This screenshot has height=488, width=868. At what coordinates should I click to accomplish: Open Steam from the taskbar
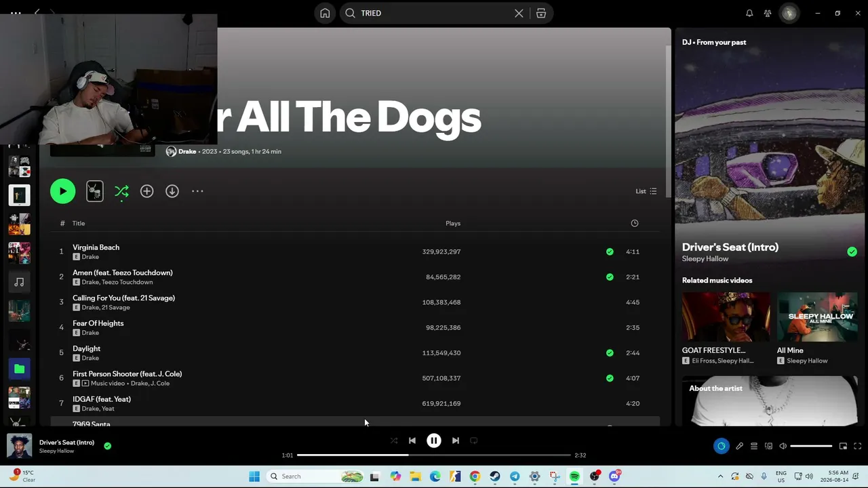pyautogui.click(x=495, y=476)
